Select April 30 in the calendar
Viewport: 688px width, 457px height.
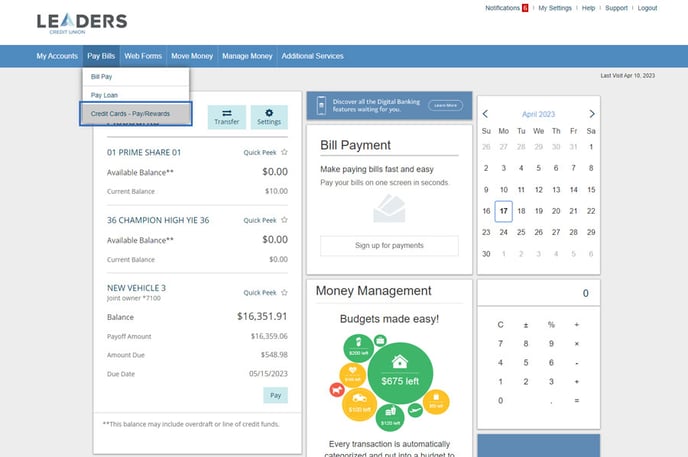tap(486, 253)
